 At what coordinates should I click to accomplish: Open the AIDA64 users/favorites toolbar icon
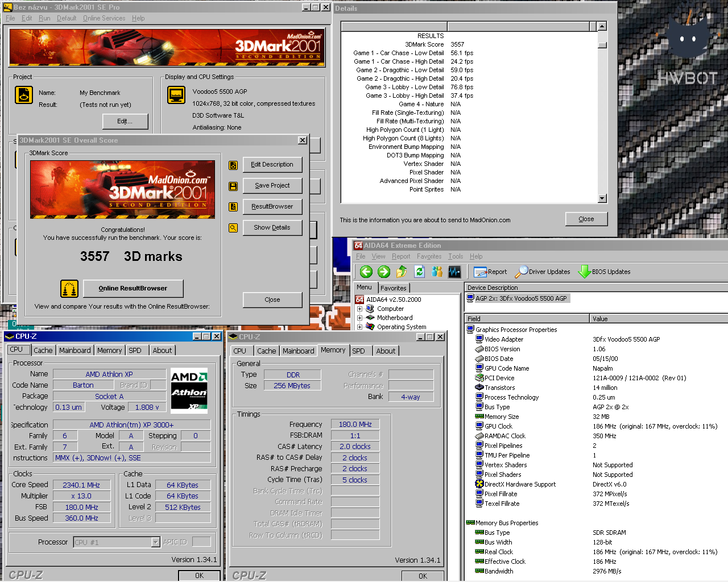point(437,272)
